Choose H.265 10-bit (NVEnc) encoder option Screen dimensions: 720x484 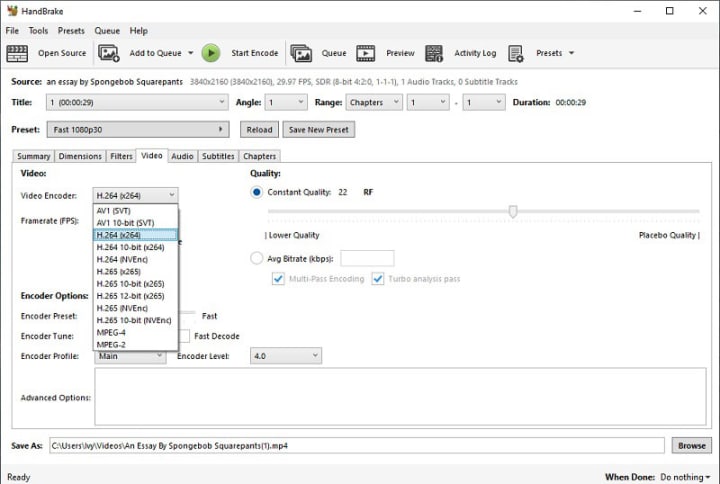coord(135,320)
